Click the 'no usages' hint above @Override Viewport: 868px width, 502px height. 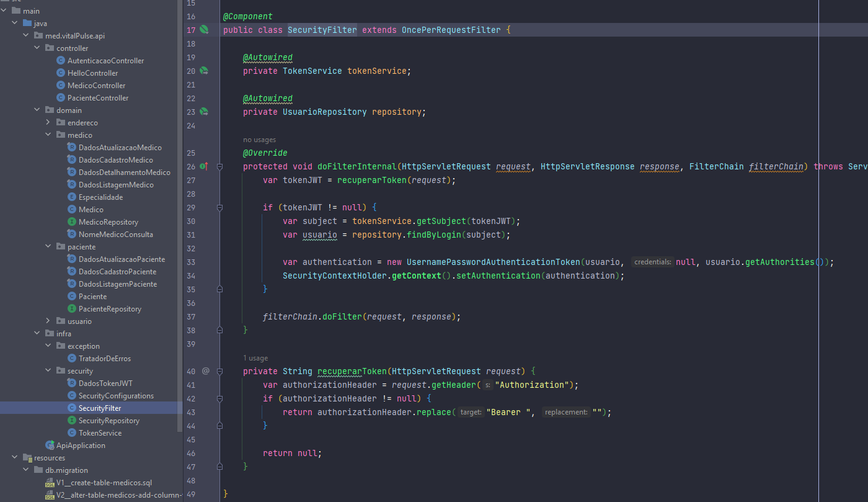259,140
